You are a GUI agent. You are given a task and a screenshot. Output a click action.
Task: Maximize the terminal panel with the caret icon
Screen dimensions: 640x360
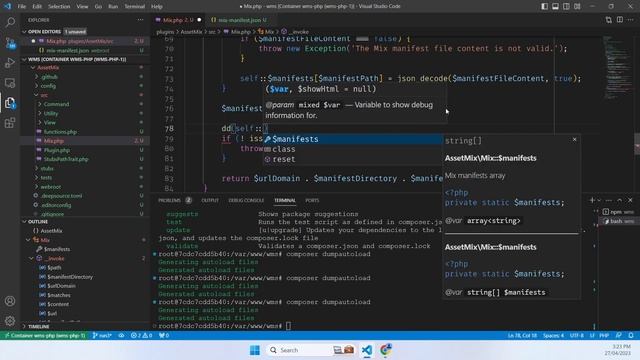coord(620,200)
